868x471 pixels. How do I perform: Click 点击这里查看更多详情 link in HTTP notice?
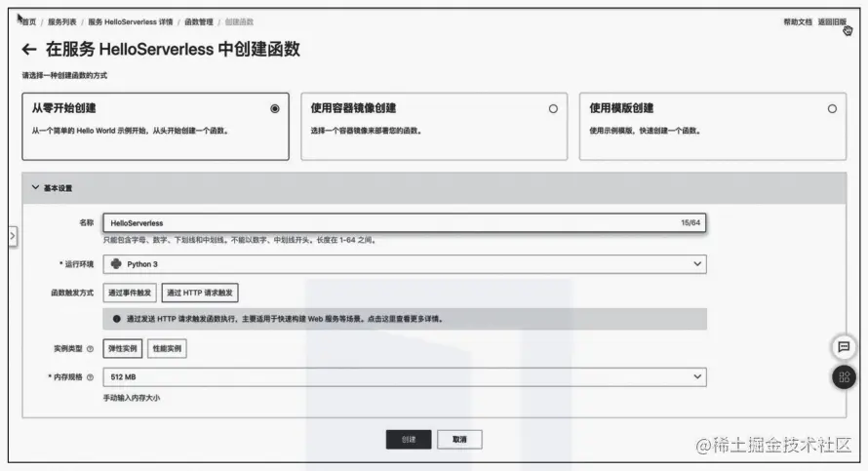tap(405, 319)
